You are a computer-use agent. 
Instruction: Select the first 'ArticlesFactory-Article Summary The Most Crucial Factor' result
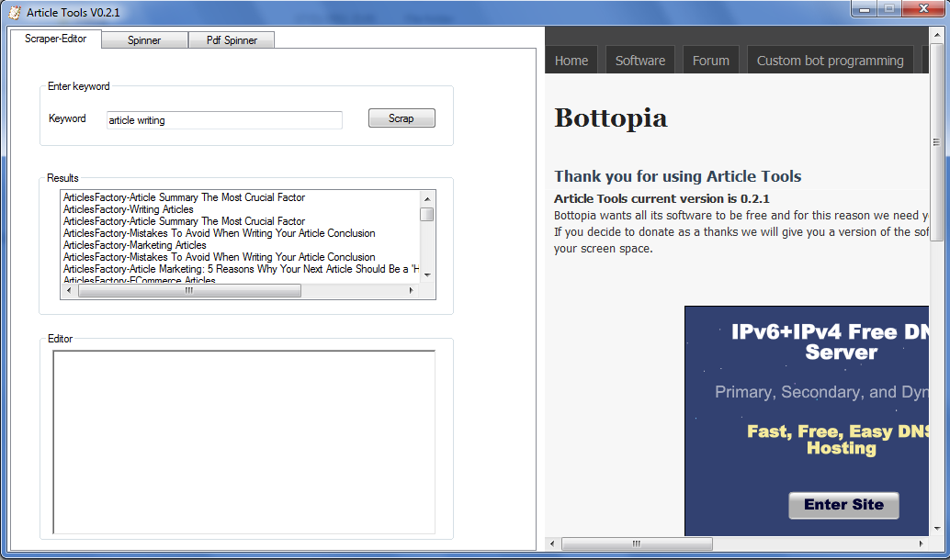pyautogui.click(x=184, y=197)
